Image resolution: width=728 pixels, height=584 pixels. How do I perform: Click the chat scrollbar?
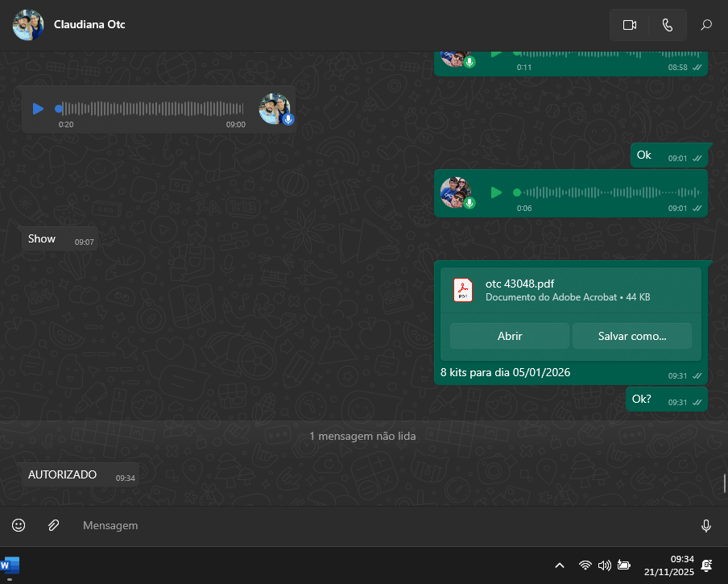pos(725,483)
